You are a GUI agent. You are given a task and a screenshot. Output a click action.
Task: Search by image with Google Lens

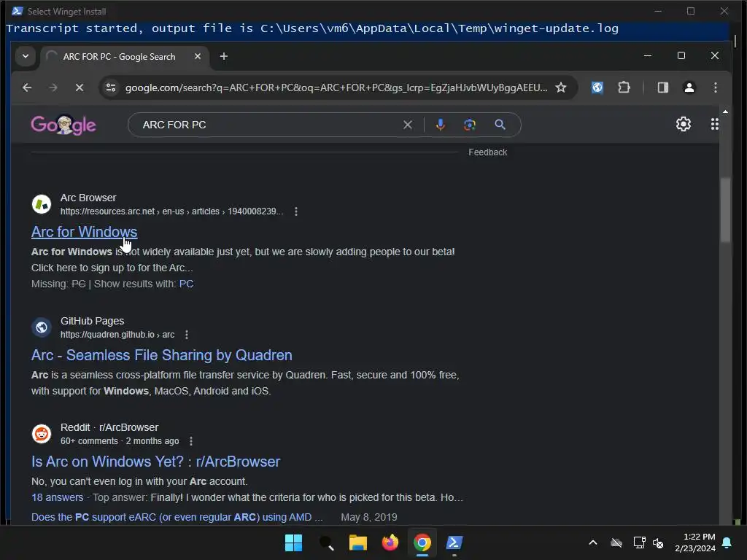click(x=470, y=125)
